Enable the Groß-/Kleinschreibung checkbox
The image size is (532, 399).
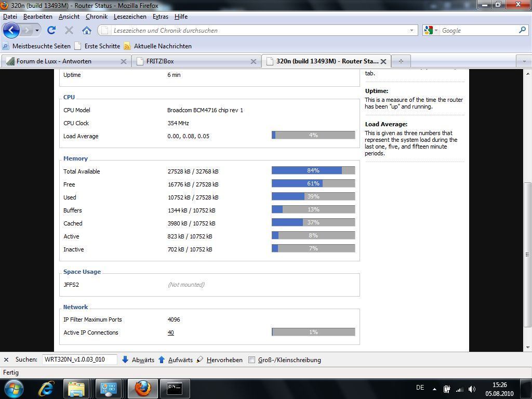[251, 360]
